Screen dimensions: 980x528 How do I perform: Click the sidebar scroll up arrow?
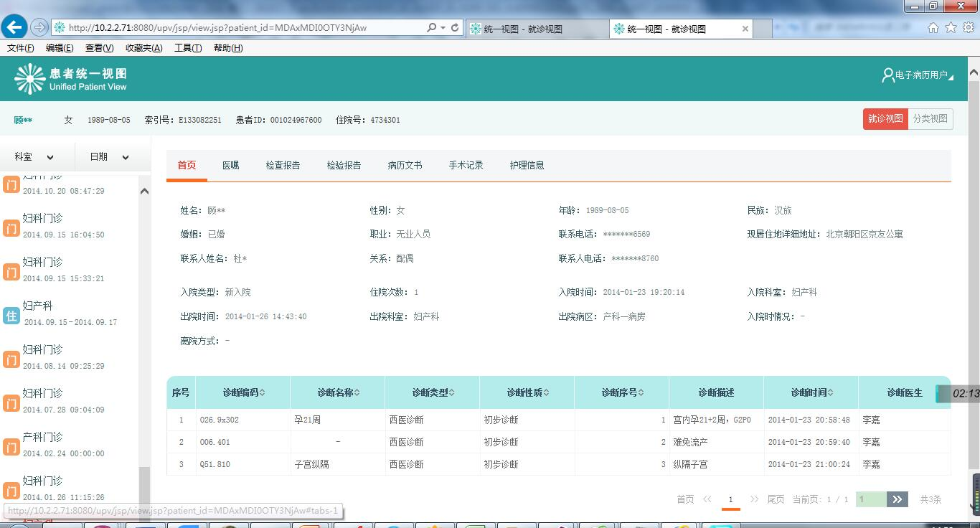coord(144,192)
